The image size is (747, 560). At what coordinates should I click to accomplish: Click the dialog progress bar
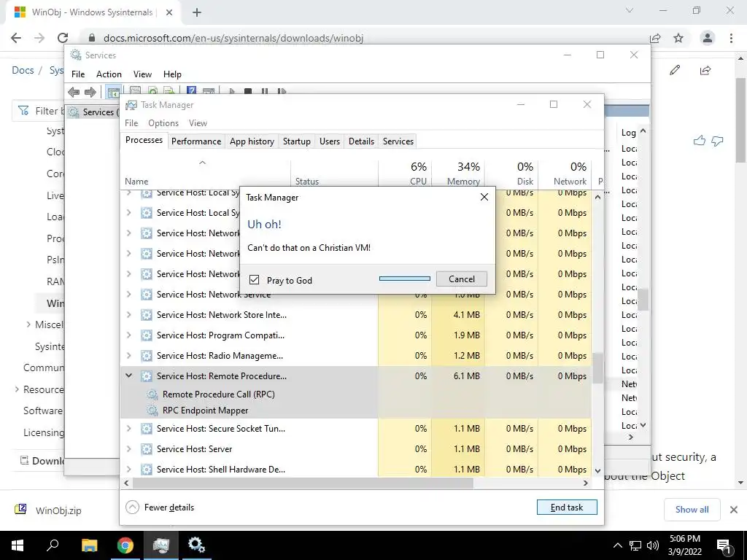coord(404,279)
